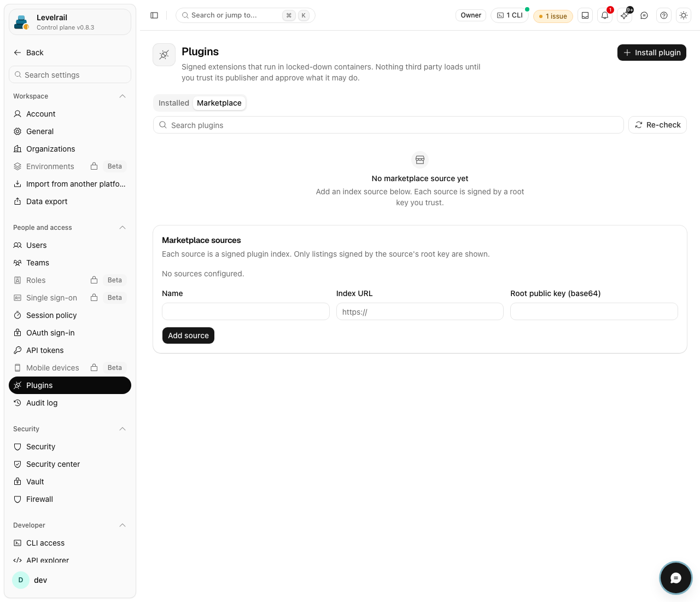Open Teams page
Image resolution: width=700 pixels, height=602 pixels.
pos(70,263)
